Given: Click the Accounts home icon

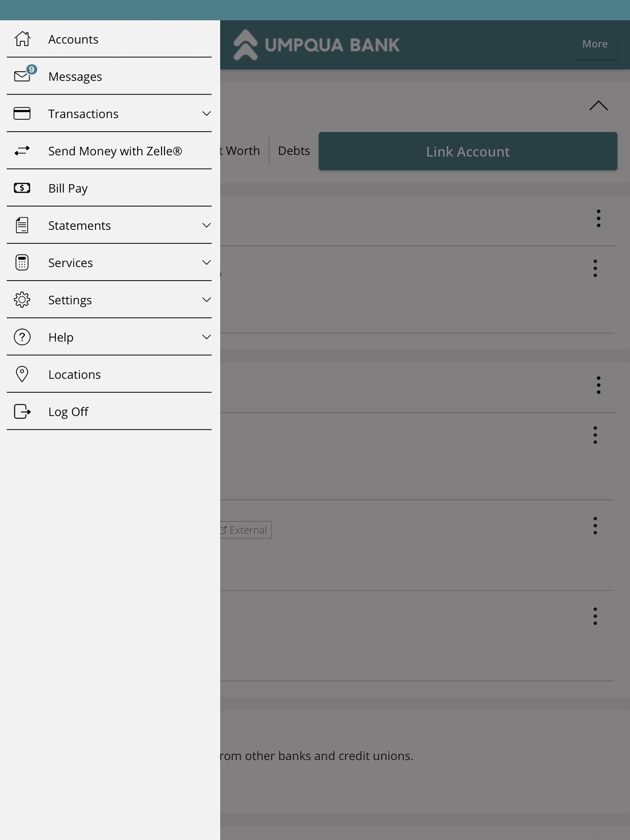Looking at the screenshot, I should (22, 39).
